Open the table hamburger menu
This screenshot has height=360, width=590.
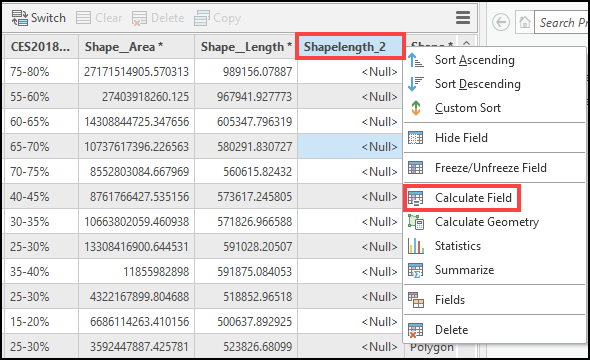463,17
